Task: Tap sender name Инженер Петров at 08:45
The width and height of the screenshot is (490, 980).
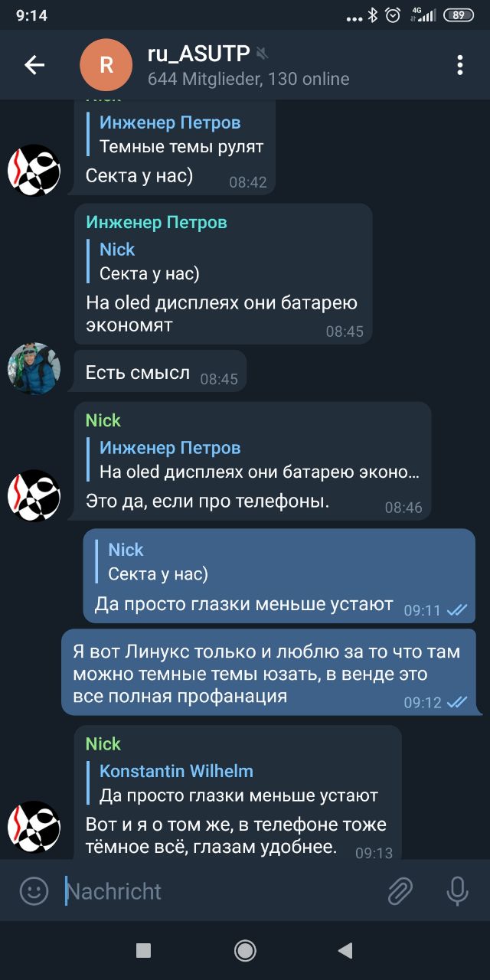Action: [x=156, y=223]
